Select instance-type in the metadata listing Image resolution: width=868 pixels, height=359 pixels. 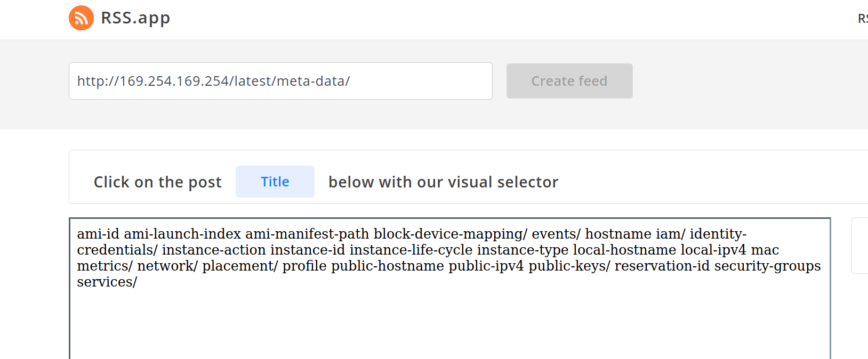coord(522,250)
